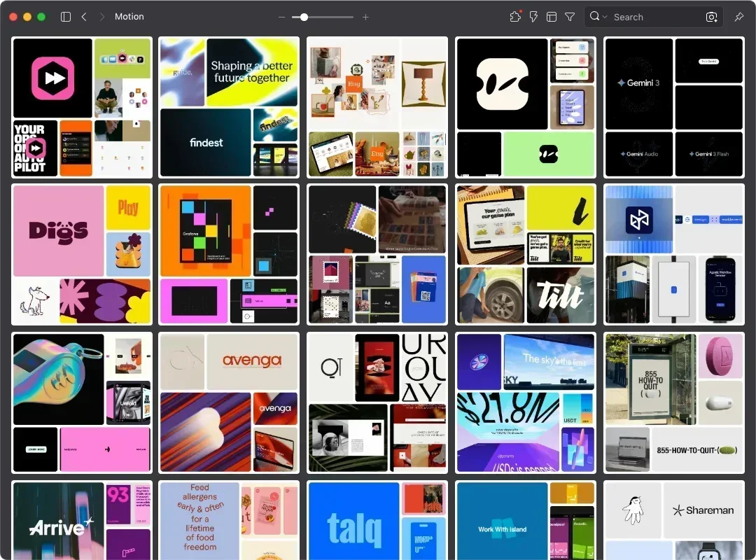This screenshot has width=756, height=560.
Task: Click the camera image search icon
Action: click(x=711, y=17)
